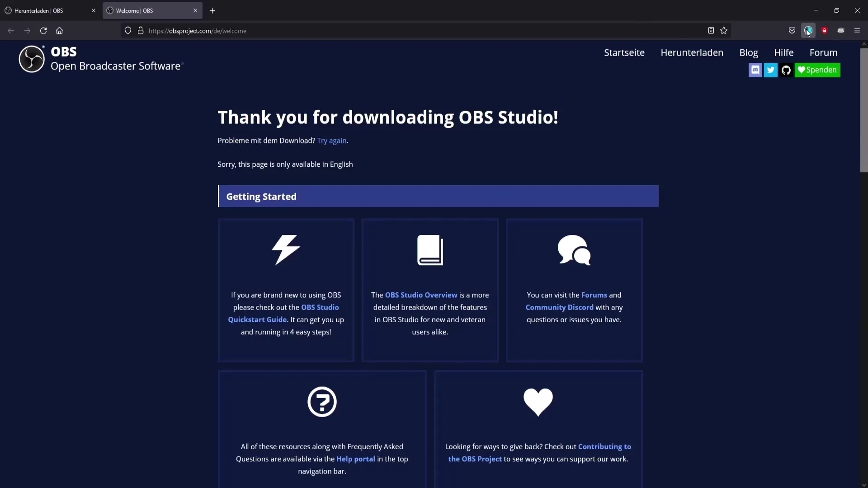868x488 pixels.
Task: Click the red extension icon in toolbar
Action: click(x=825, y=31)
